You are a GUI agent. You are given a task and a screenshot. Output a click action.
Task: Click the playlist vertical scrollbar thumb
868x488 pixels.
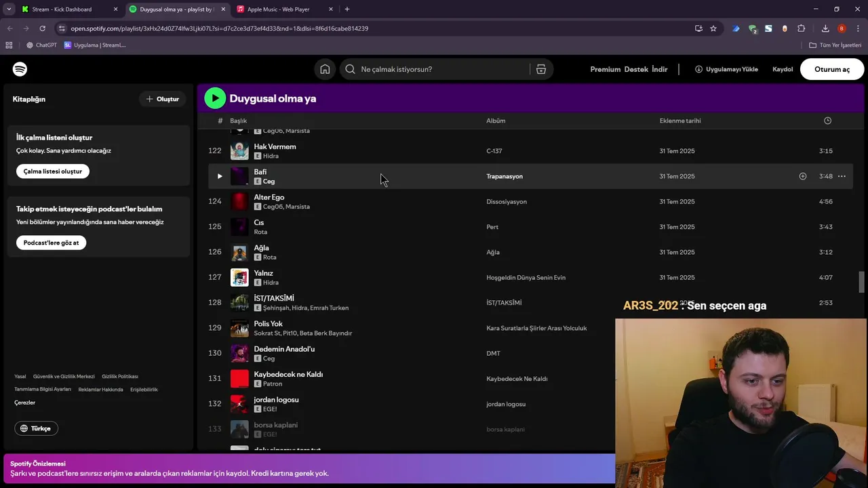point(862,282)
